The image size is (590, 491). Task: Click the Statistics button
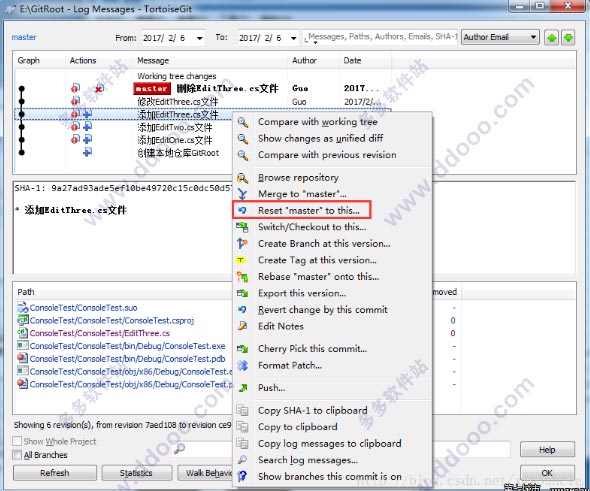coord(137,473)
